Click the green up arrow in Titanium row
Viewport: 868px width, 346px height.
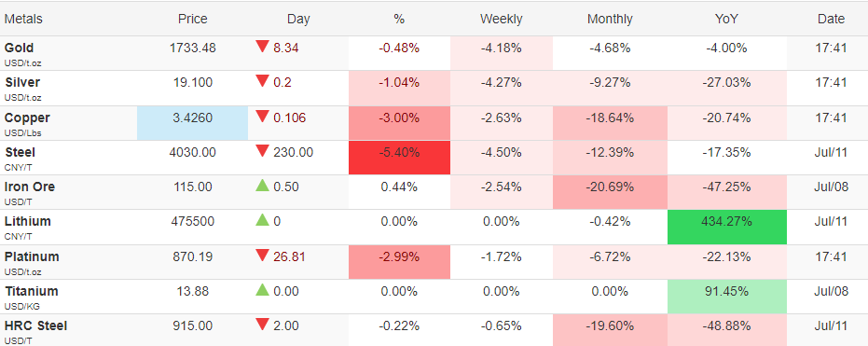[x=262, y=289]
